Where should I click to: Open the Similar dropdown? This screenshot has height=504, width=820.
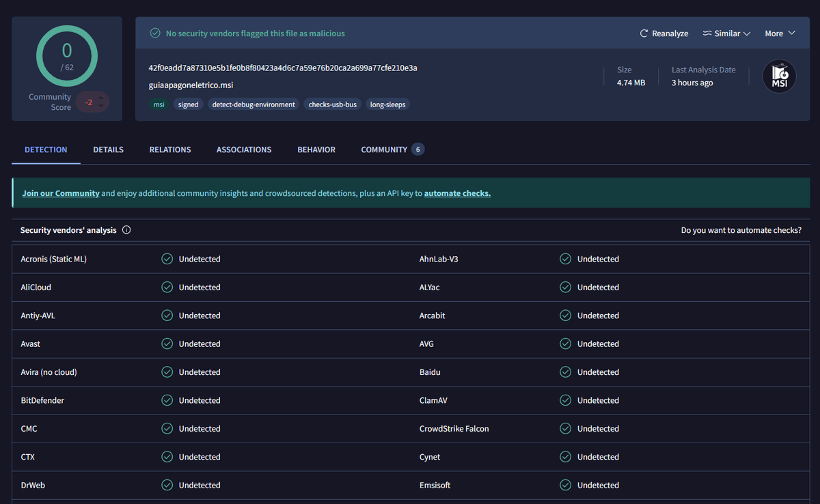coord(726,33)
